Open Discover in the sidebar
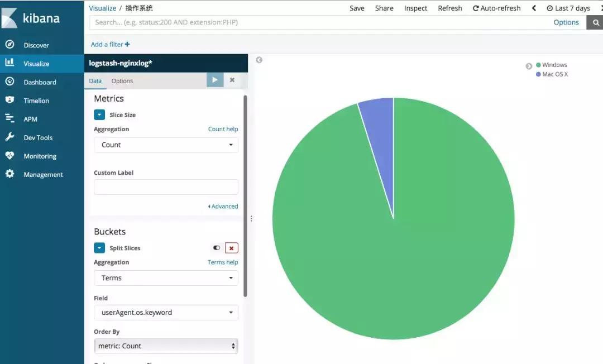This screenshot has width=603, height=364. (x=36, y=45)
